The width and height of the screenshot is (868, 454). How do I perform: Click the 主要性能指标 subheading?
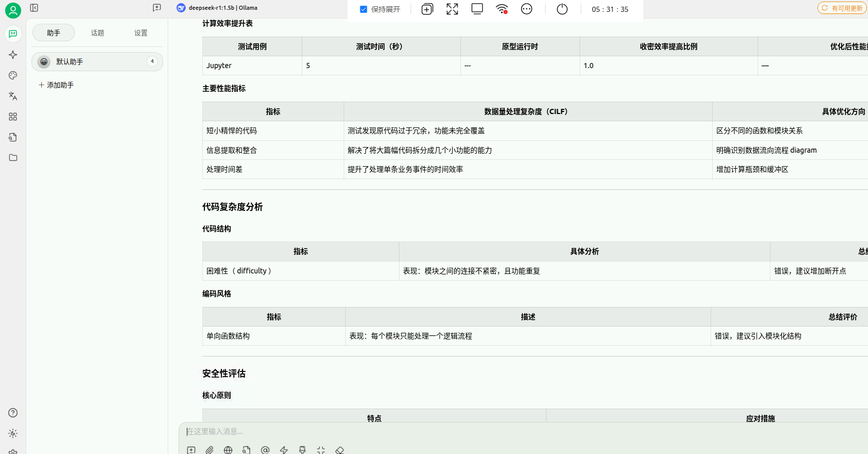(224, 88)
